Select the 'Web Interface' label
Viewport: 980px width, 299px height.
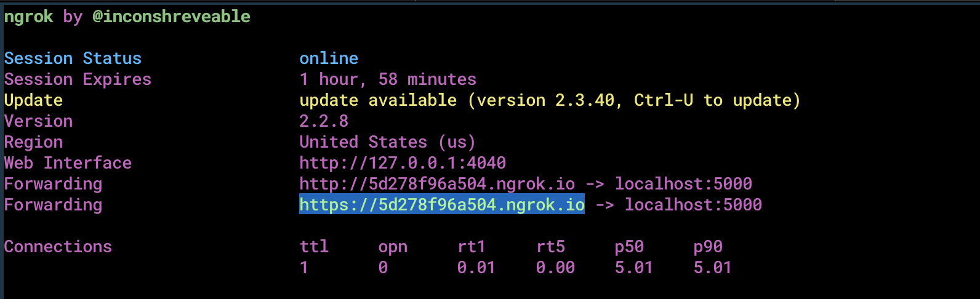pyautogui.click(x=68, y=163)
